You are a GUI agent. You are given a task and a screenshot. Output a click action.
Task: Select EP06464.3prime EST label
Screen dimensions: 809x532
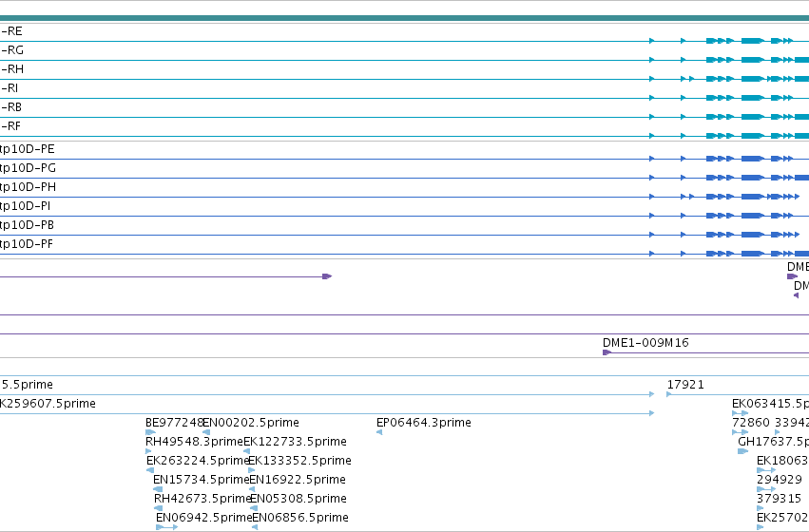(424, 423)
